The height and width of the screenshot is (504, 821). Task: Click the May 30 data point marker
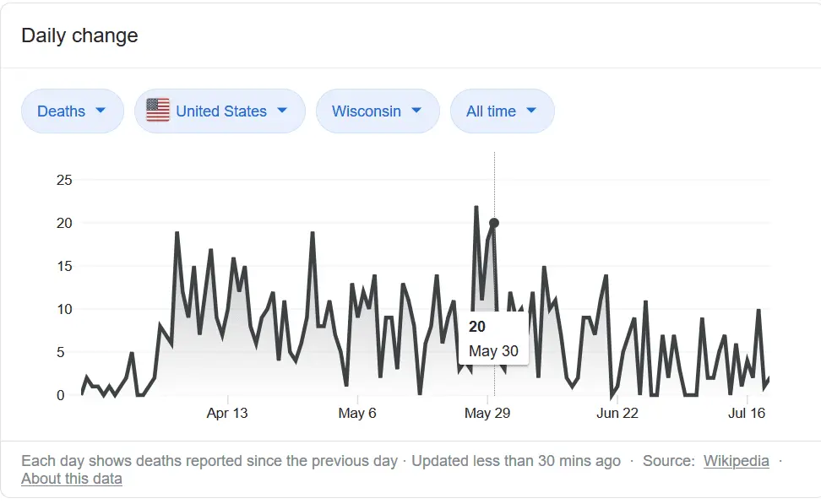(494, 223)
